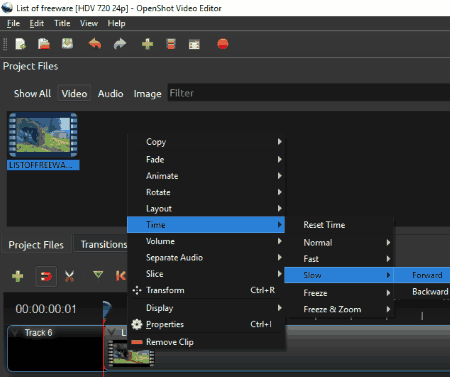The width and height of the screenshot is (450, 377).
Task: Collapse Track 6 using its arrow
Action: 14,333
